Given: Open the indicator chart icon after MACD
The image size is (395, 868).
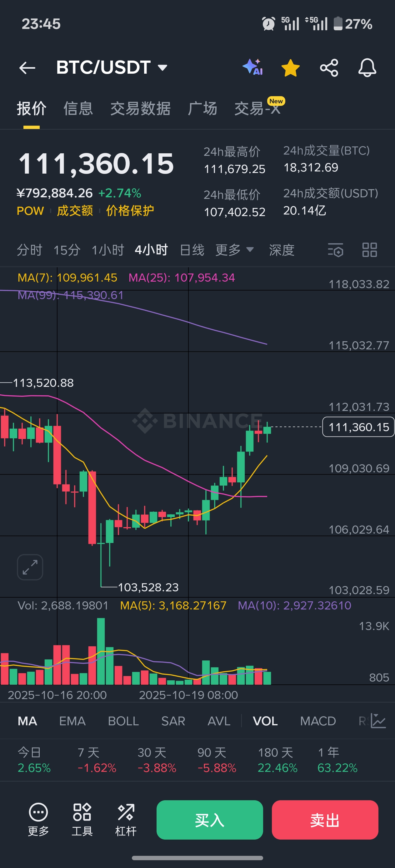Looking at the screenshot, I should (378, 721).
